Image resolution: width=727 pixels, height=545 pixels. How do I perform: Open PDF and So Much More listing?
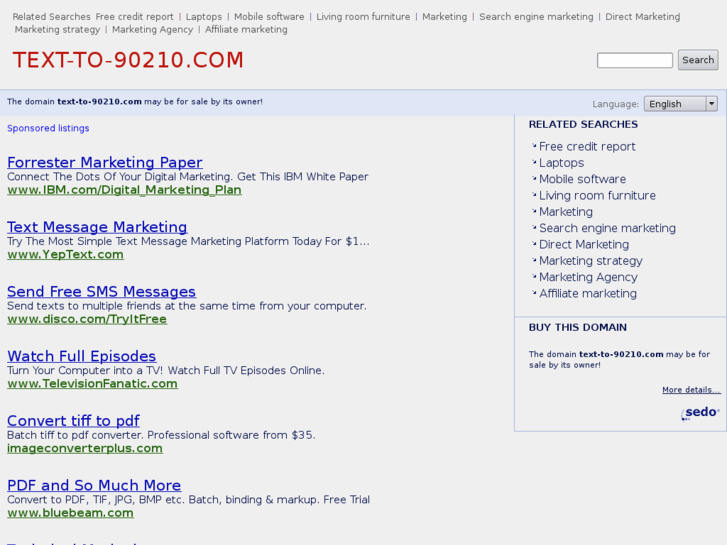[94, 485]
